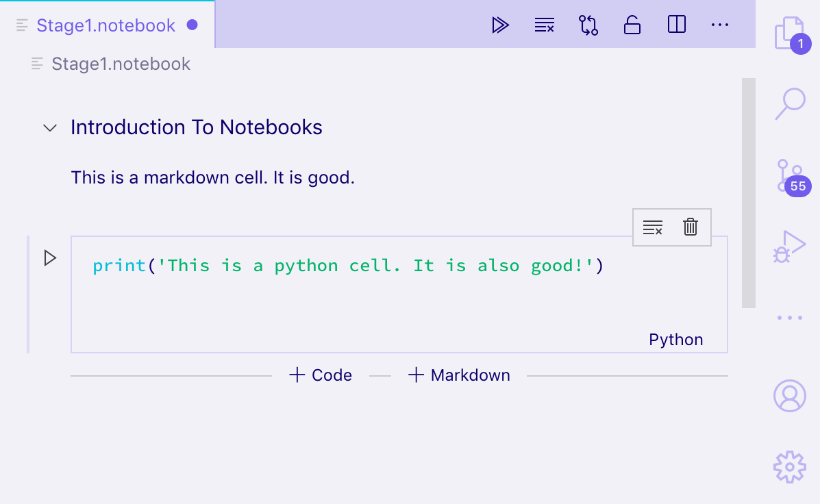Screen dimensions: 820x504
Task: Clear the selected cell's output
Action: coord(652,227)
